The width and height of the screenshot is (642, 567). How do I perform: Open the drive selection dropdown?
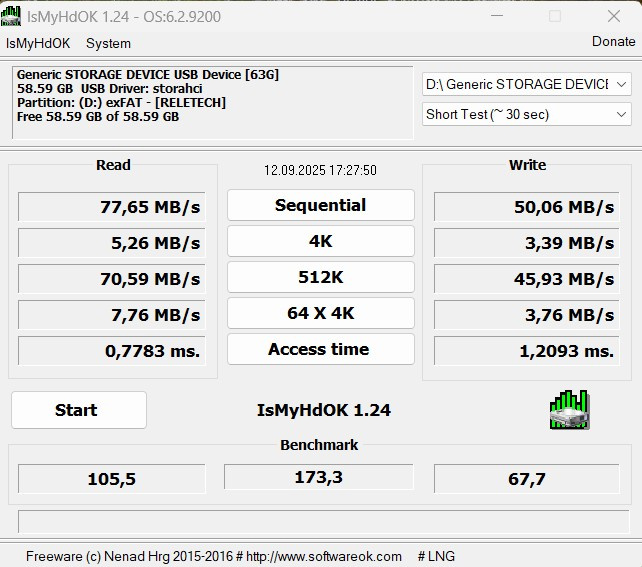(x=526, y=85)
